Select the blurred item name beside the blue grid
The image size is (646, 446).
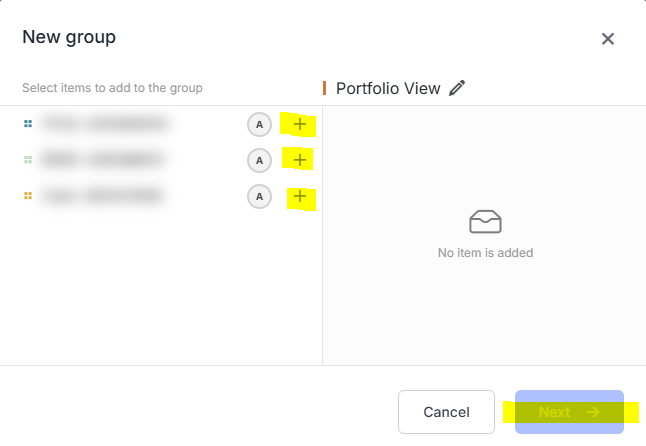click(x=105, y=124)
